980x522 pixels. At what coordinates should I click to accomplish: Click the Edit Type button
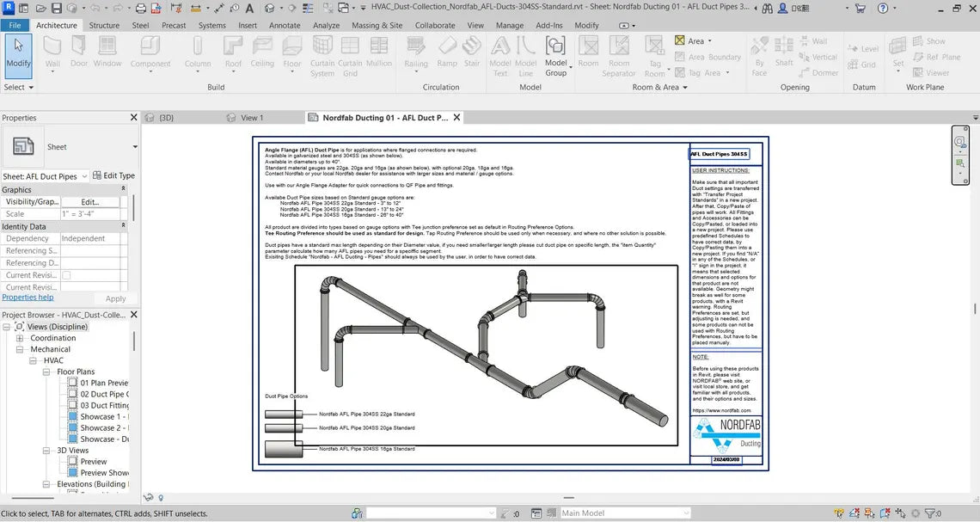click(113, 175)
